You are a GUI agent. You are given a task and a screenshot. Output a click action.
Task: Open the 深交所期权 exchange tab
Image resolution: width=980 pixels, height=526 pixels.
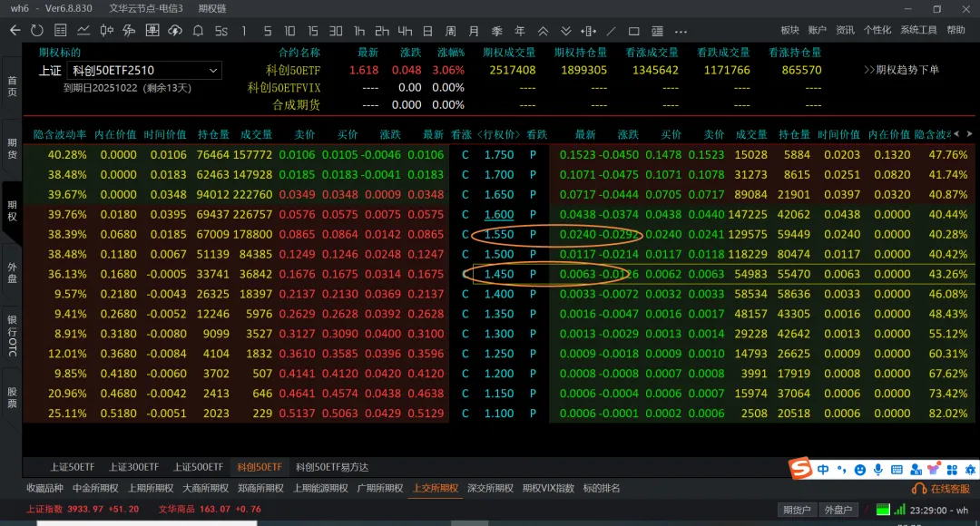(490, 489)
